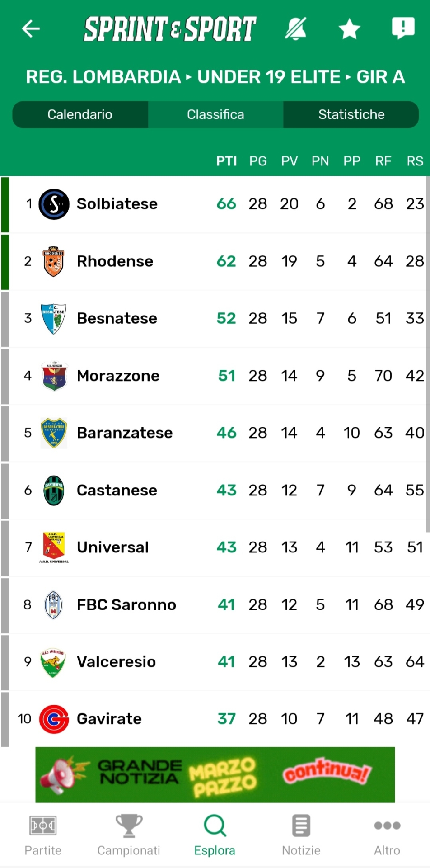This screenshot has height=868, width=430.
Task: Open FBC Saronno team entry
Action: click(x=126, y=604)
